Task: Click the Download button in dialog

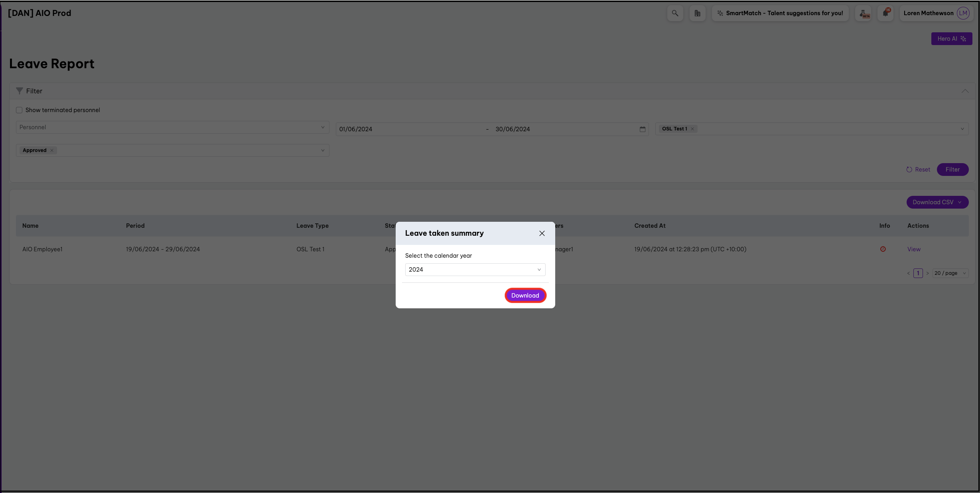Action: pos(525,296)
